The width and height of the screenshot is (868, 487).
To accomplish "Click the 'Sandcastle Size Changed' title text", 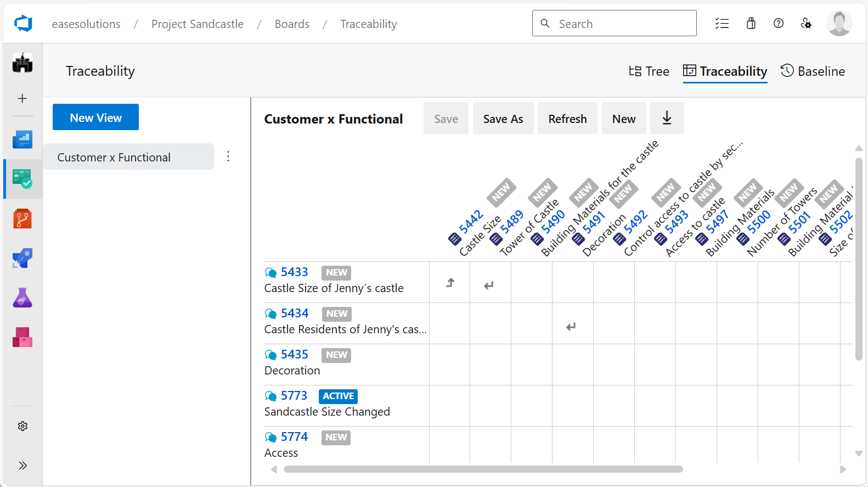I will pos(327,412).
